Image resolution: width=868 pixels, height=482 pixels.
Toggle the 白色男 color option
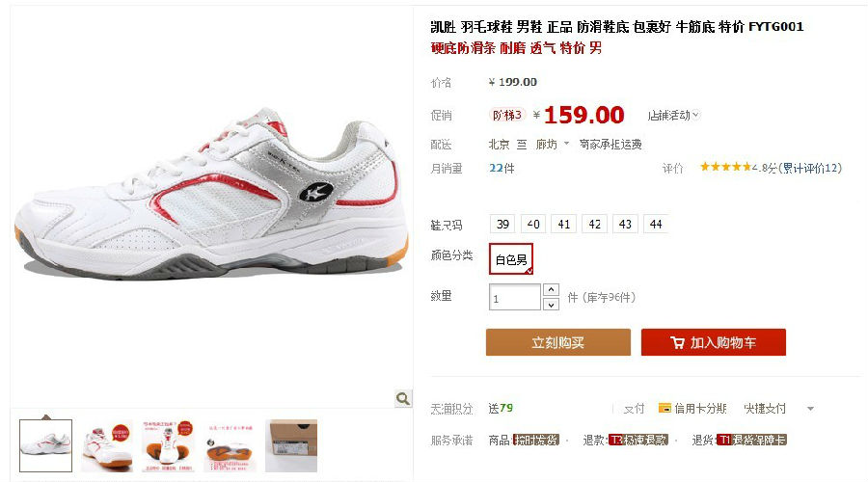click(511, 259)
